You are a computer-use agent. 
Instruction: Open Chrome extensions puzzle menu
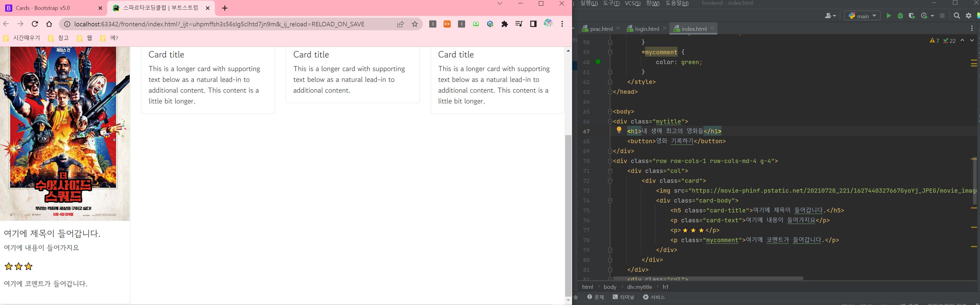504,24
